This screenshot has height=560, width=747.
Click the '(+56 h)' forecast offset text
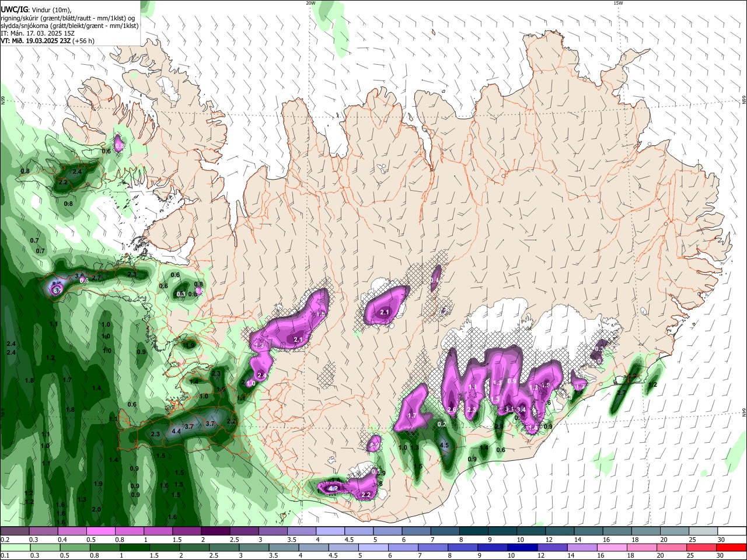83,41
